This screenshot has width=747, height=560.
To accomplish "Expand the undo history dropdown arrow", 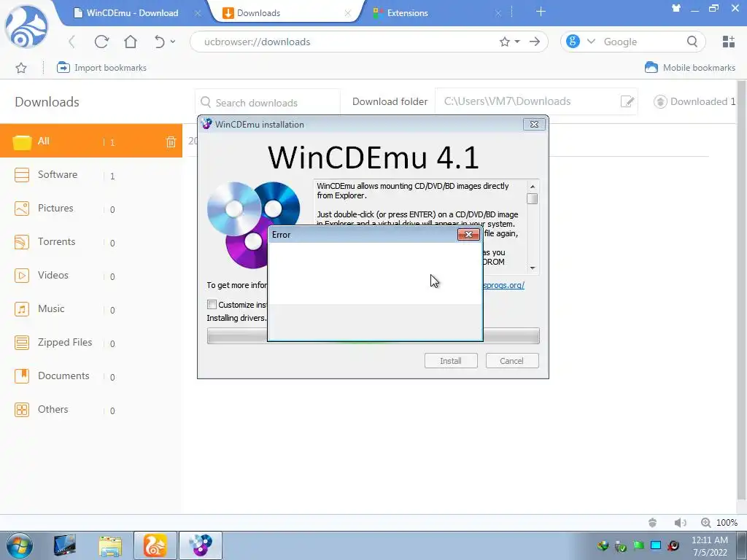I will coord(173,42).
